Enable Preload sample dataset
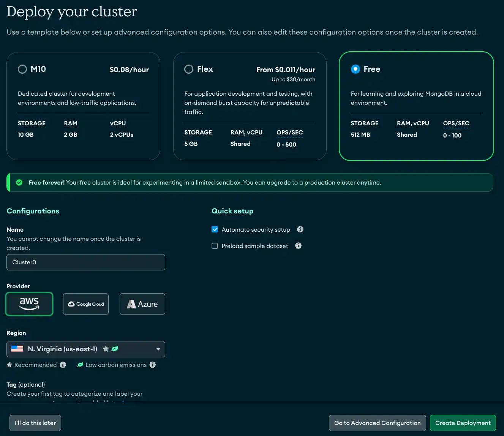This screenshot has width=504, height=436. point(215,246)
